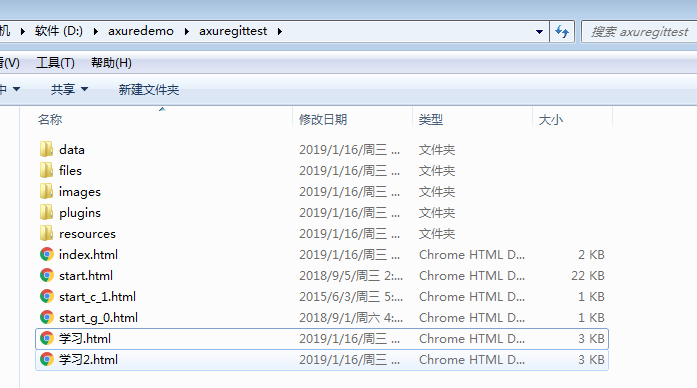Expand arrow after axuregittest in path
697x388 pixels.
coord(280,32)
